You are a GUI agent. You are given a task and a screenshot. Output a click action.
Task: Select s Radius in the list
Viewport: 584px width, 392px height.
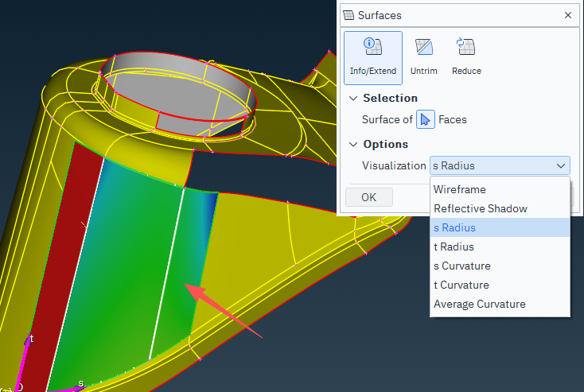pos(454,227)
